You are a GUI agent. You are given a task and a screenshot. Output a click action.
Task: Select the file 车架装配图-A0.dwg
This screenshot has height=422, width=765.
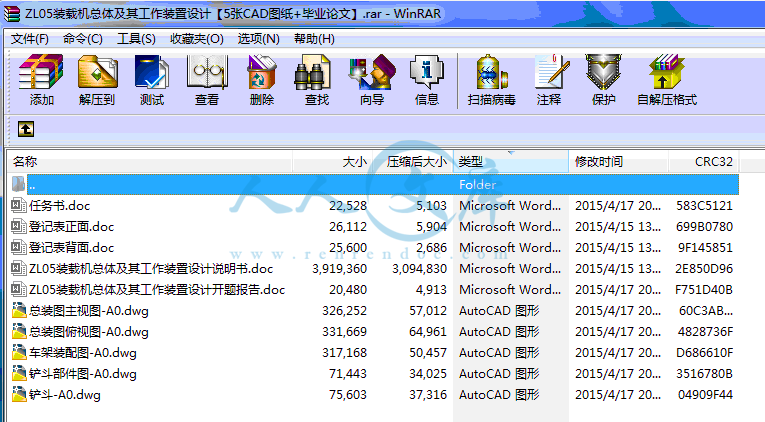tap(82, 353)
